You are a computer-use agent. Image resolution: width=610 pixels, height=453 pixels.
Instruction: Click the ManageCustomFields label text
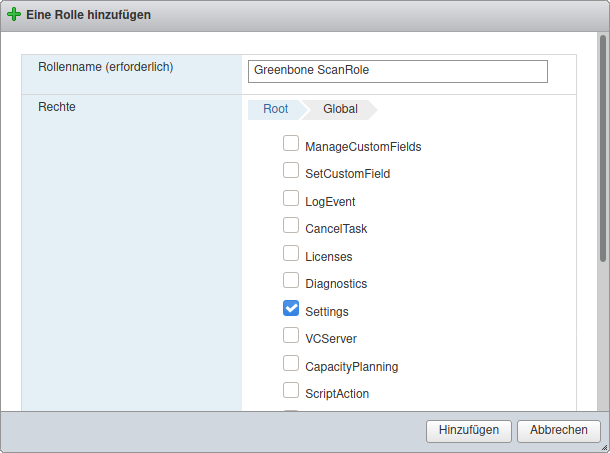coord(363,147)
